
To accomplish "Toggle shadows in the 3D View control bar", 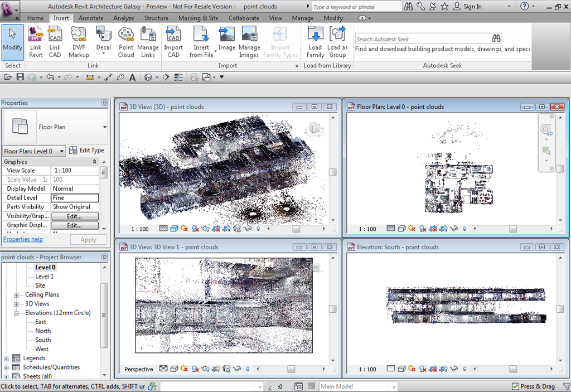I will pos(195,229).
